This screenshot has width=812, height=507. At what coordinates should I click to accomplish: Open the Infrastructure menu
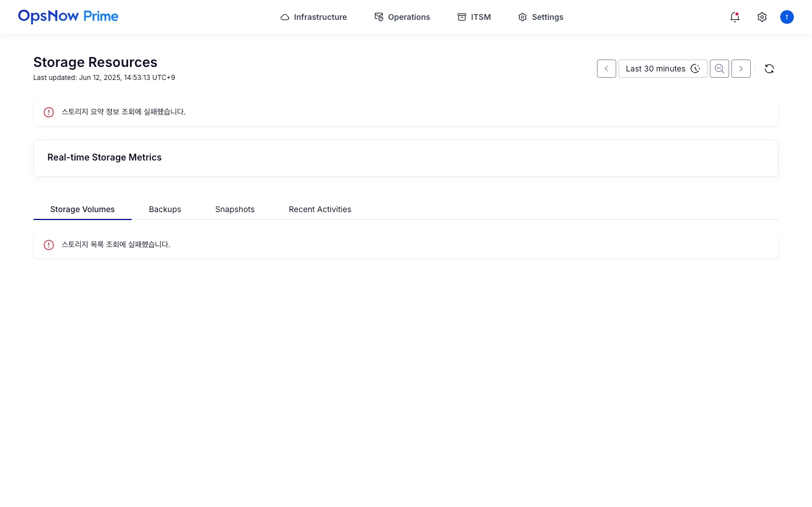point(313,17)
